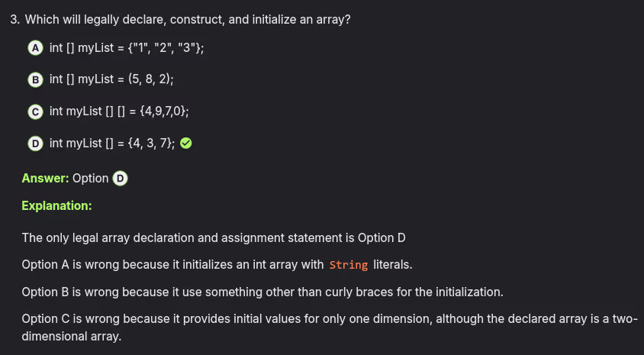Click the "only legal array declaration" sentence
The height and width of the screenshot is (355, 644).
pyautogui.click(x=214, y=237)
